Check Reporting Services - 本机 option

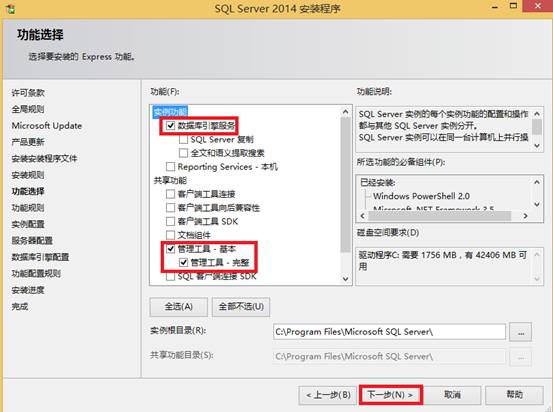tap(170, 166)
